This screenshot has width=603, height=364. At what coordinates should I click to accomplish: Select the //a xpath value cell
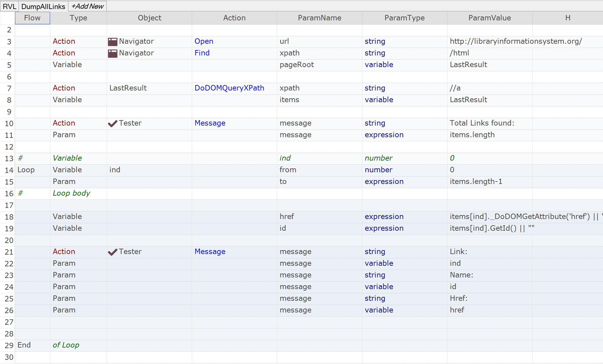click(x=455, y=88)
